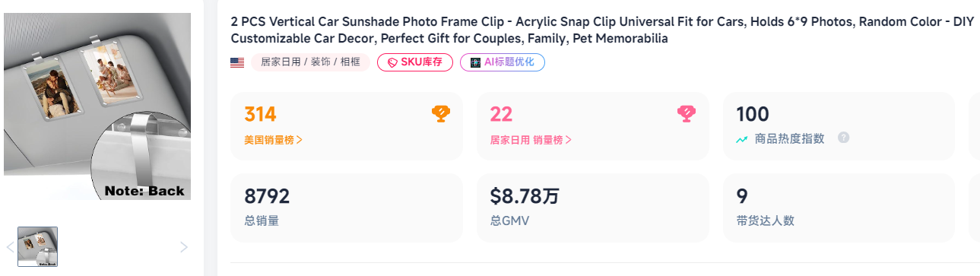Click the 总销量 8792 card
980x276 pixels.
click(346, 208)
